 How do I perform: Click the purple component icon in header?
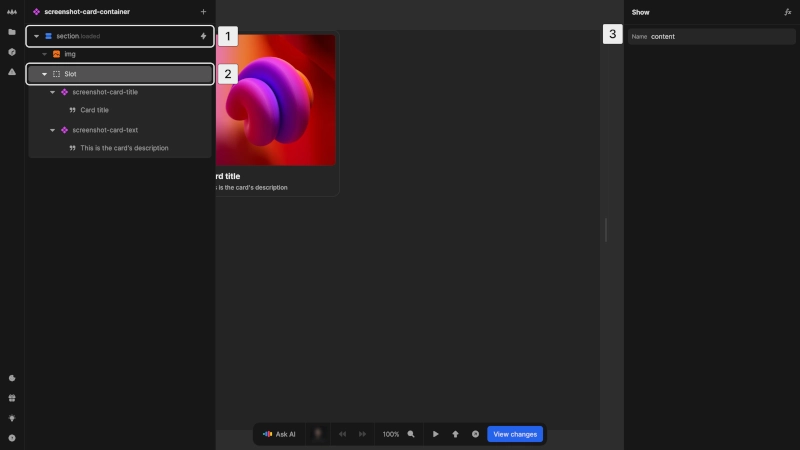tap(36, 12)
